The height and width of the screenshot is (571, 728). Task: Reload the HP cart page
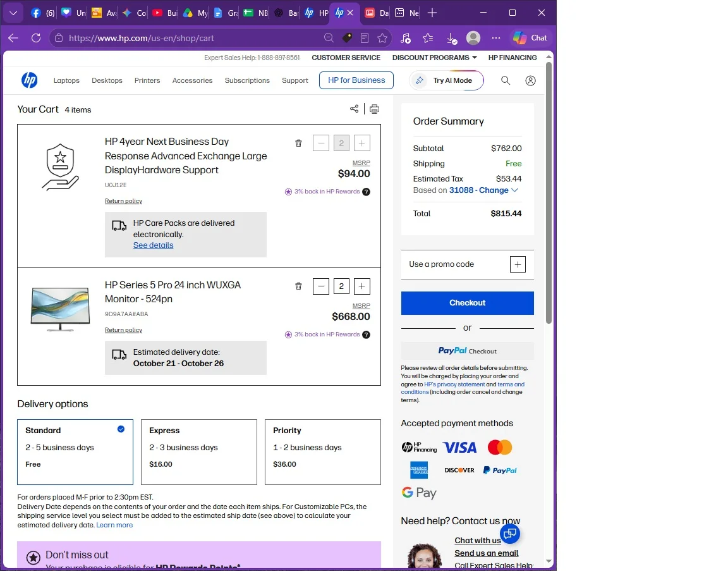point(36,38)
